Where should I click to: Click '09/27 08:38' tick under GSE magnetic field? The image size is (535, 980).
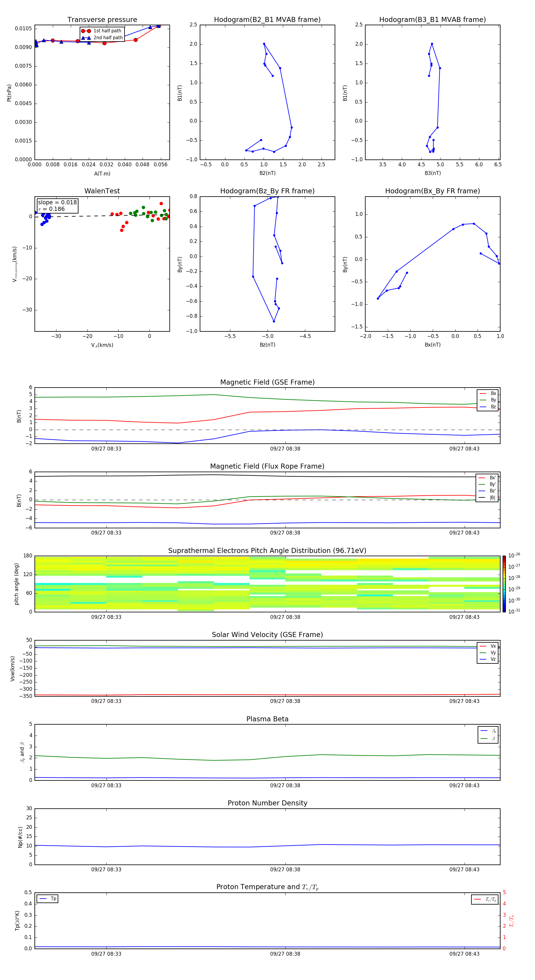[285, 449]
